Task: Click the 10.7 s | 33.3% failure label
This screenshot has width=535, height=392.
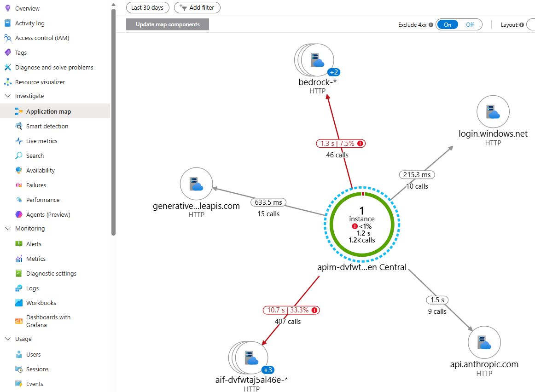Action: (x=291, y=310)
